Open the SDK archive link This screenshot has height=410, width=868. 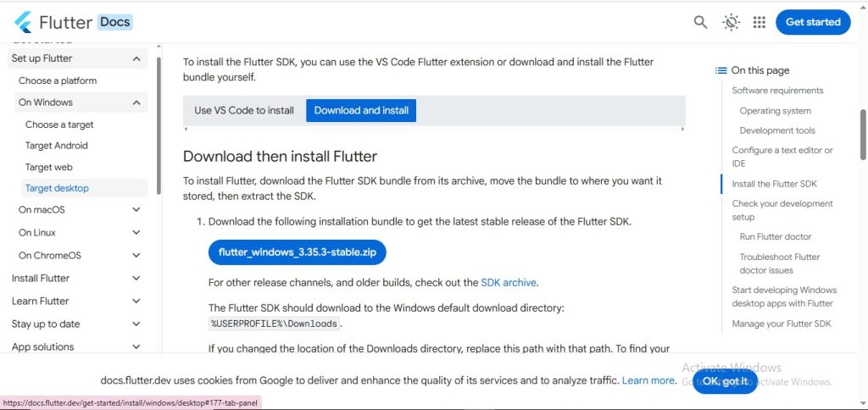509,282
